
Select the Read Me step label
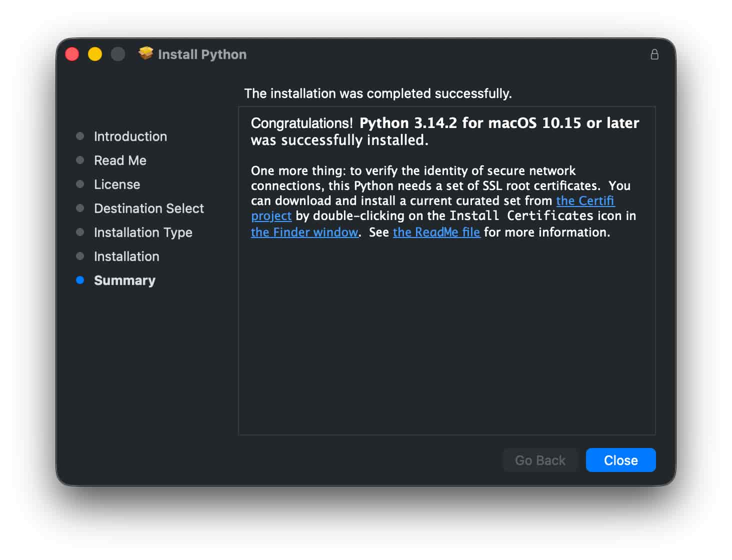[x=120, y=160]
